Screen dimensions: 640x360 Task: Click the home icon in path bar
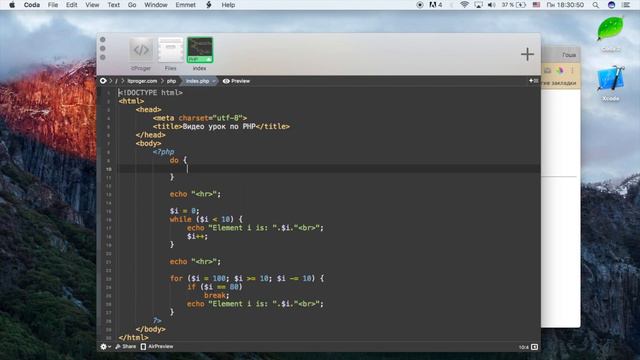pyautogui.click(x=103, y=81)
